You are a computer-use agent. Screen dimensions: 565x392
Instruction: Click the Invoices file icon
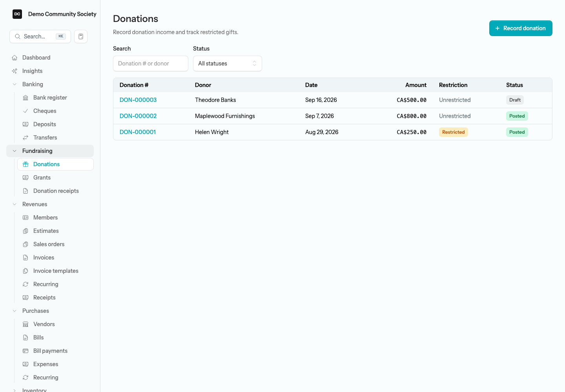point(26,258)
